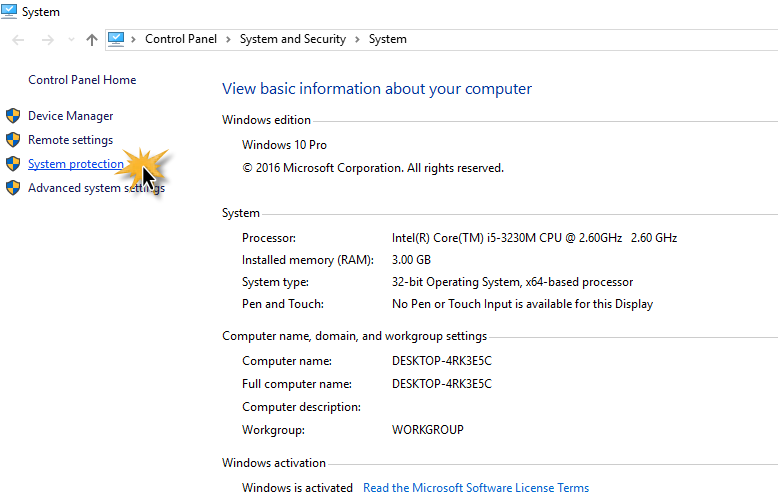This screenshot has height=498, width=778.
Task: Click the shield icon beside Remote settings
Action: (13, 140)
